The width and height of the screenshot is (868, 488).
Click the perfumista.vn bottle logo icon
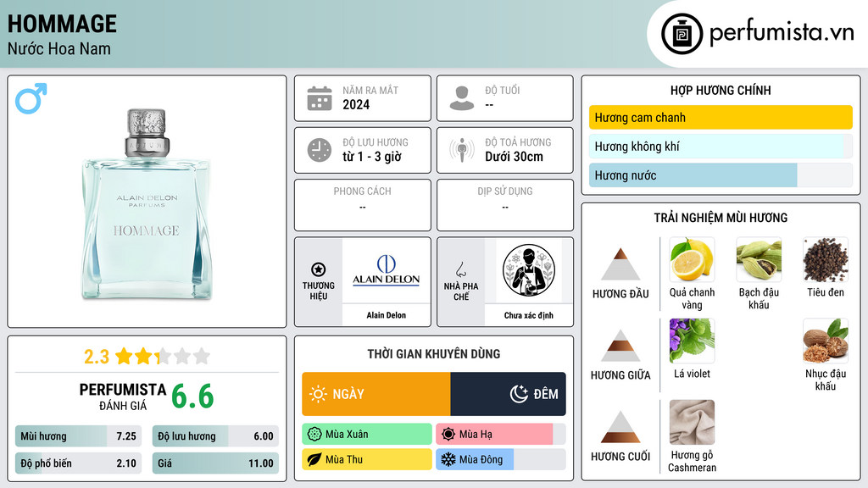[682, 34]
